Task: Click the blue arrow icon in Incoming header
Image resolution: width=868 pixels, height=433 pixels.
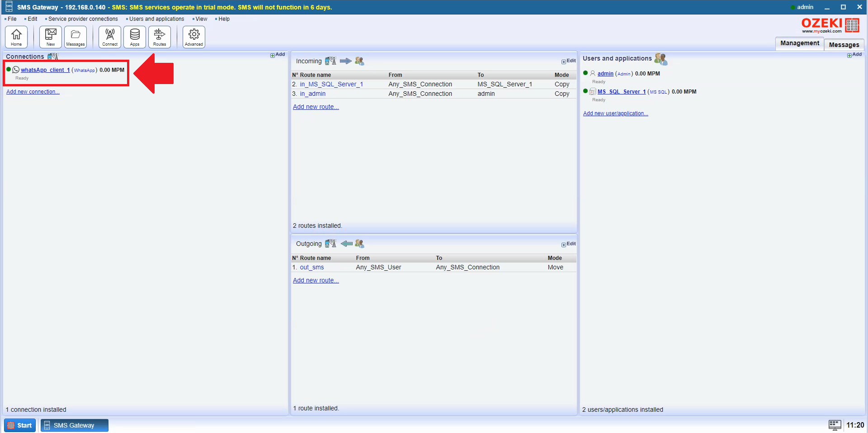Action: [x=345, y=61]
